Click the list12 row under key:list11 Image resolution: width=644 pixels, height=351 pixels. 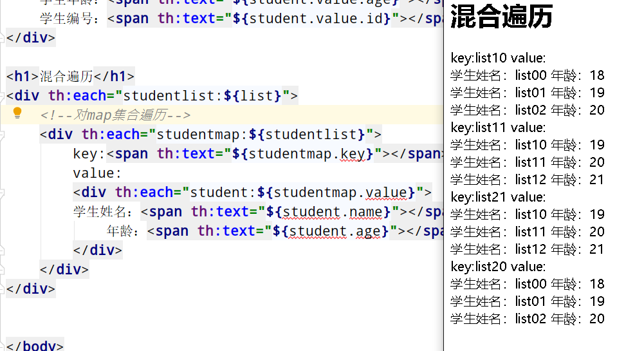tap(528, 180)
